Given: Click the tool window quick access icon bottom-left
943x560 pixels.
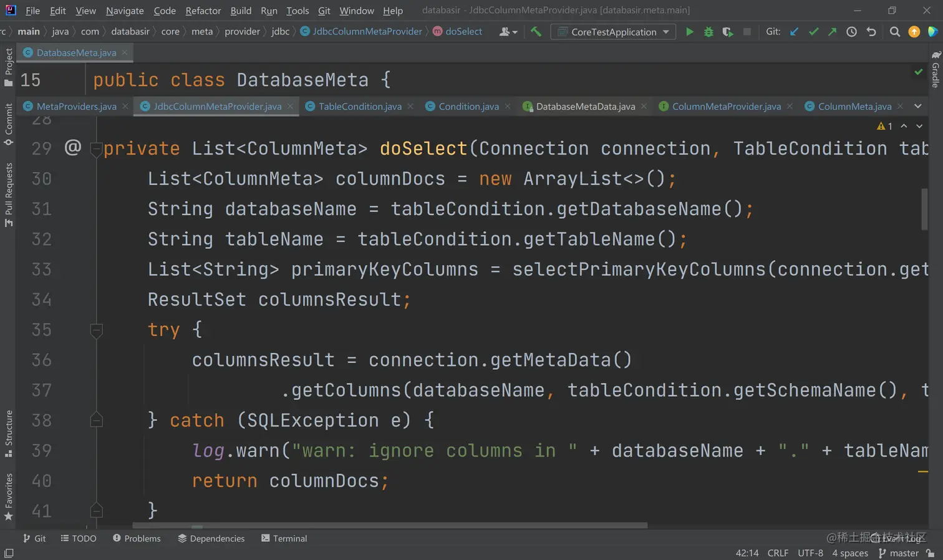Looking at the screenshot, I should point(9,553).
